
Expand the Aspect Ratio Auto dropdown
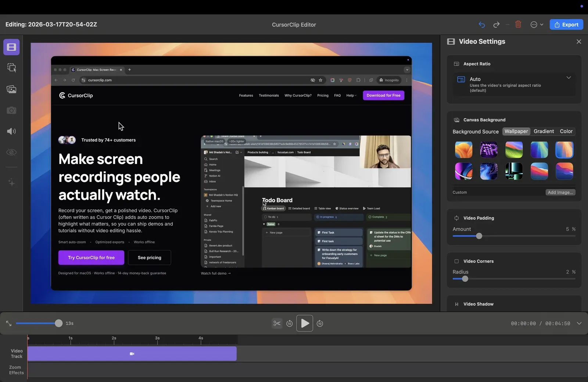tap(514, 84)
